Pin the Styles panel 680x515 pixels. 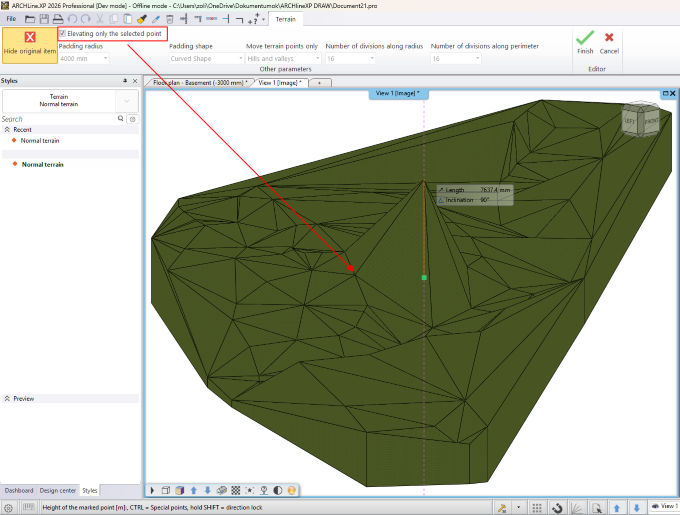coord(125,81)
